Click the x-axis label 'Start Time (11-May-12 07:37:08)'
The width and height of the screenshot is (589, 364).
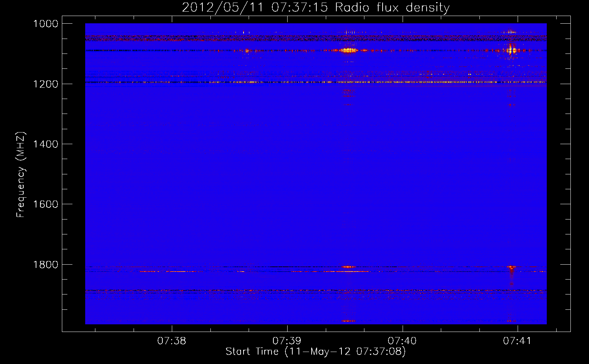click(x=316, y=352)
